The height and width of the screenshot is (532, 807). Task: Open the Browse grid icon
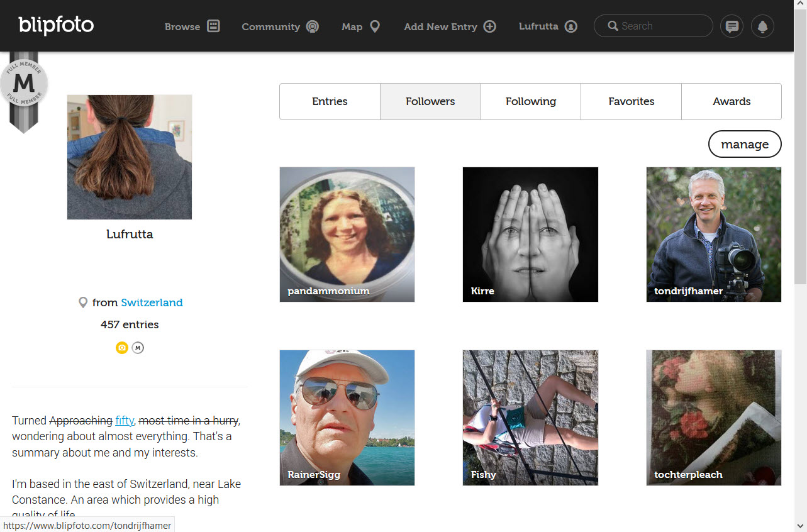(214, 26)
